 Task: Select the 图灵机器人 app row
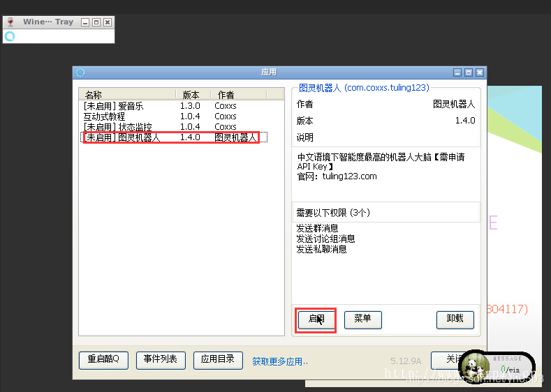pyautogui.click(x=174, y=137)
